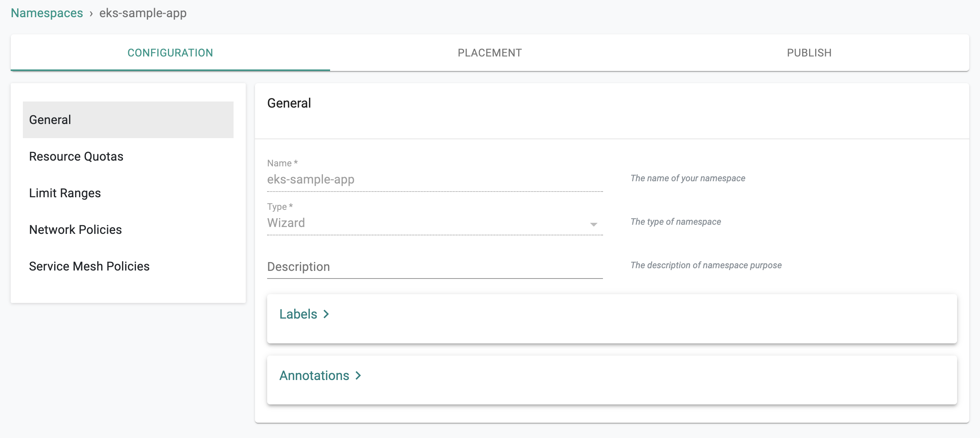Select General in the sidebar
Viewport: 980px width, 438px height.
[x=128, y=120]
